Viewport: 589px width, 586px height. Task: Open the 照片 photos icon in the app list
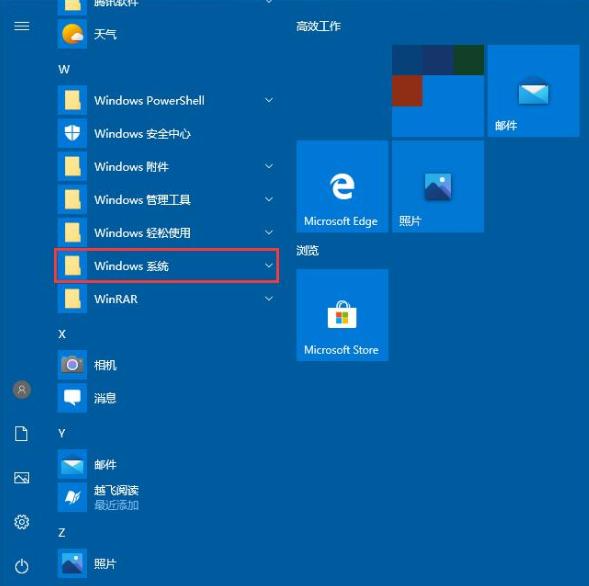72,563
